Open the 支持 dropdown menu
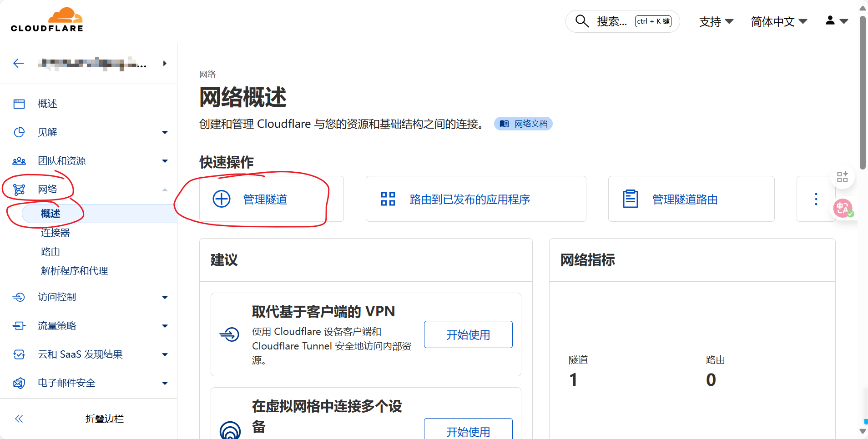The width and height of the screenshot is (868, 439). click(x=717, y=21)
